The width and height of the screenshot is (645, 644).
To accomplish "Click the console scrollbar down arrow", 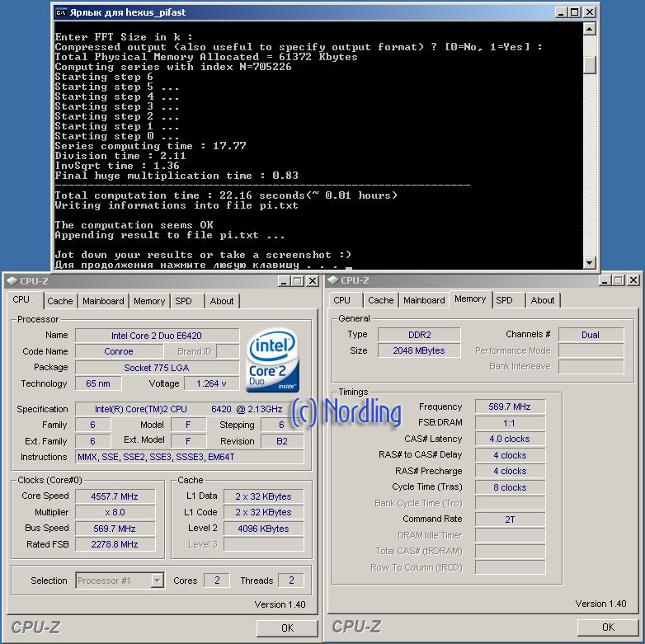I will click(590, 262).
